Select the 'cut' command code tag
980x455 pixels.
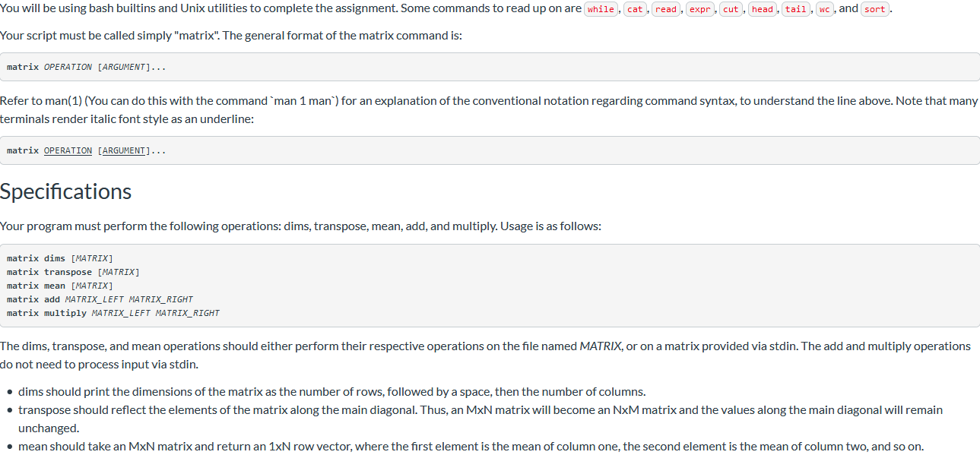point(731,9)
